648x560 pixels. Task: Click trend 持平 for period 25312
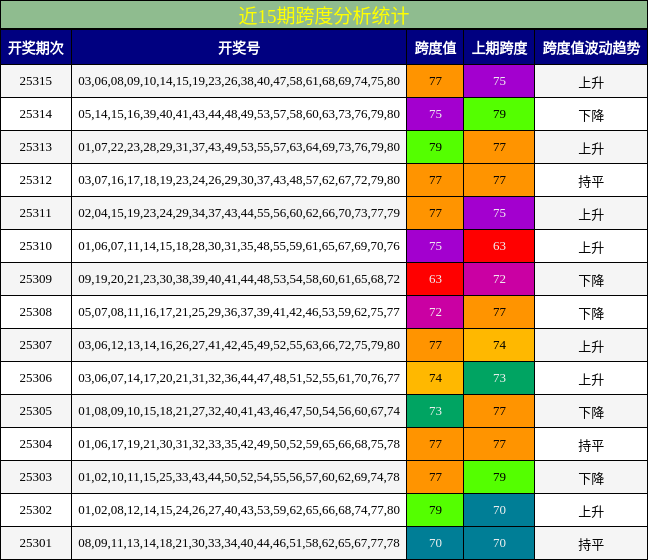(591, 181)
